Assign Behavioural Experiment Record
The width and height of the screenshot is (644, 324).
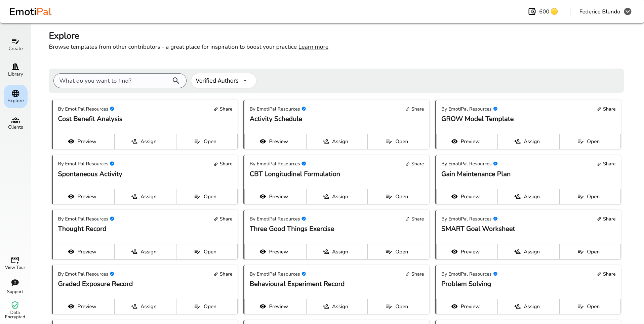[337, 307]
